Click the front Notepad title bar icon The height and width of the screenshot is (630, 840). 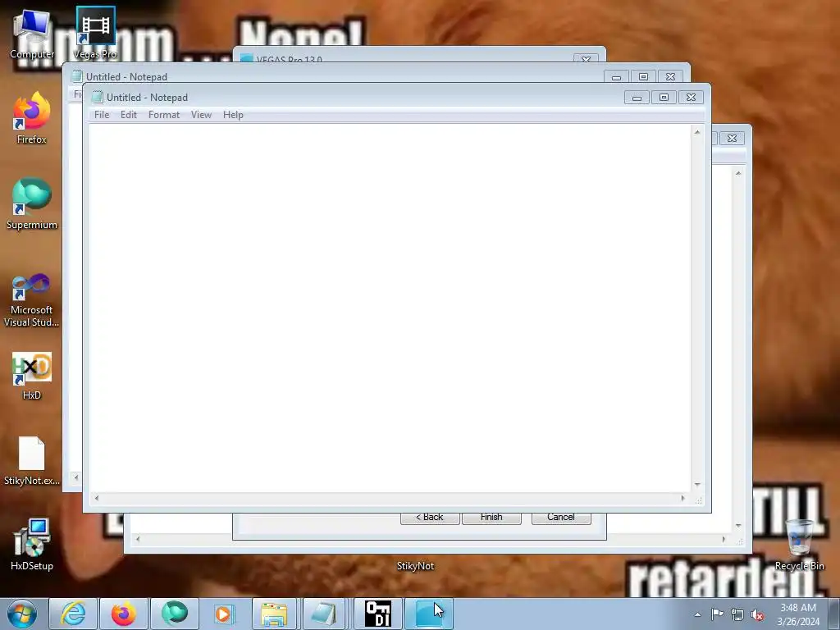coord(97,97)
